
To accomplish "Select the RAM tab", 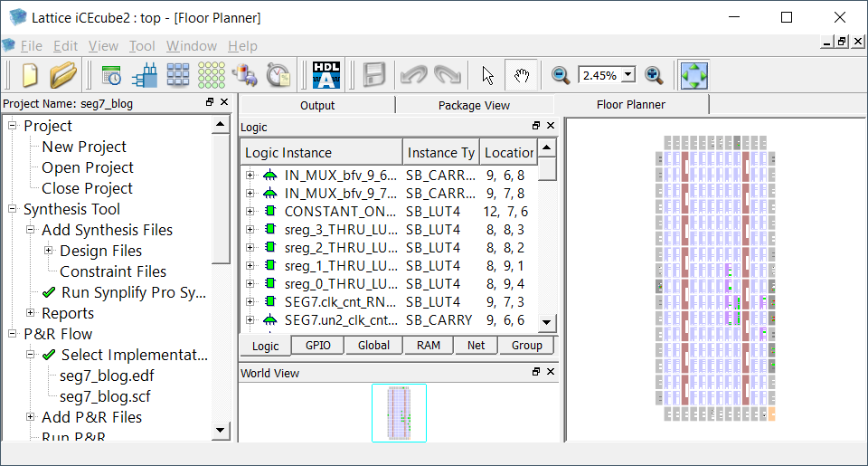I will 429,346.
